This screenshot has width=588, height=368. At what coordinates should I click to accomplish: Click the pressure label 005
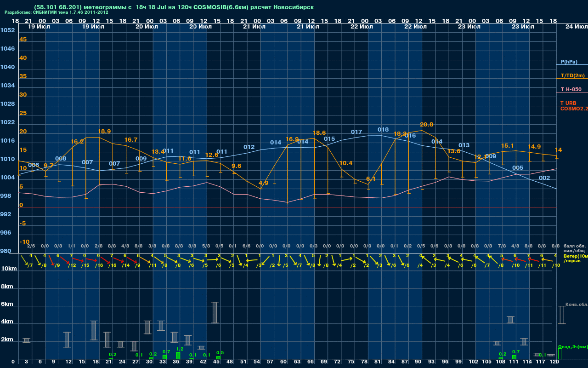[518, 168]
